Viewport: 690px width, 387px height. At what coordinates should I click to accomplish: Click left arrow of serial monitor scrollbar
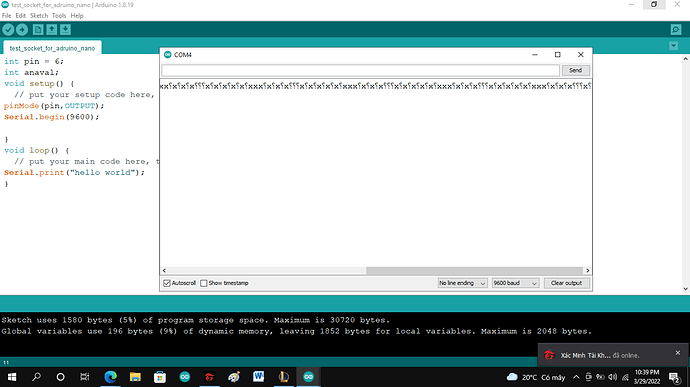click(164, 270)
